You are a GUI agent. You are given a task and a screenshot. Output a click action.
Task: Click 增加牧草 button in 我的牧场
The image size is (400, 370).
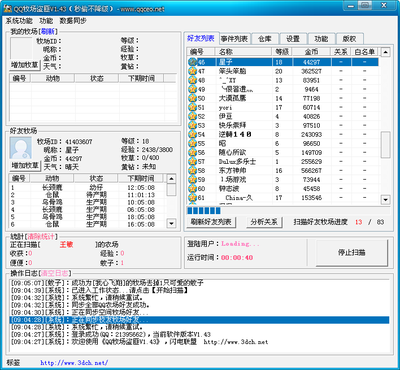coord(25,65)
